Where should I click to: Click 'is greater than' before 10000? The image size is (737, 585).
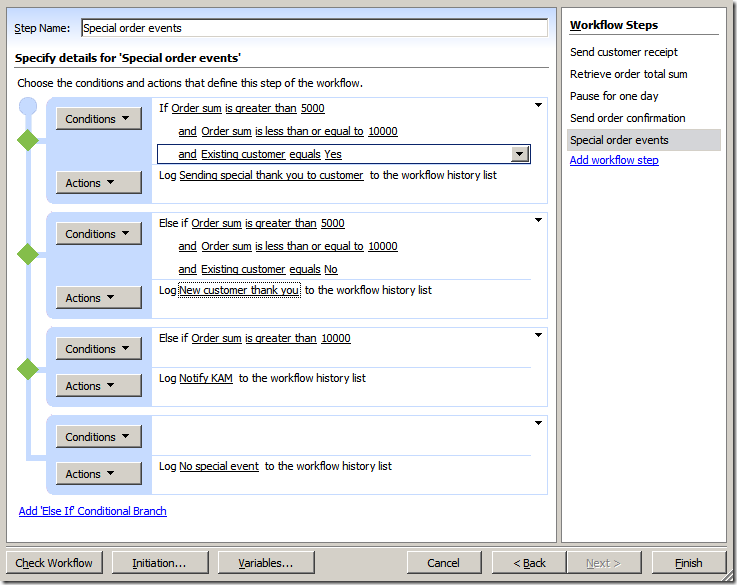(x=281, y=338)
